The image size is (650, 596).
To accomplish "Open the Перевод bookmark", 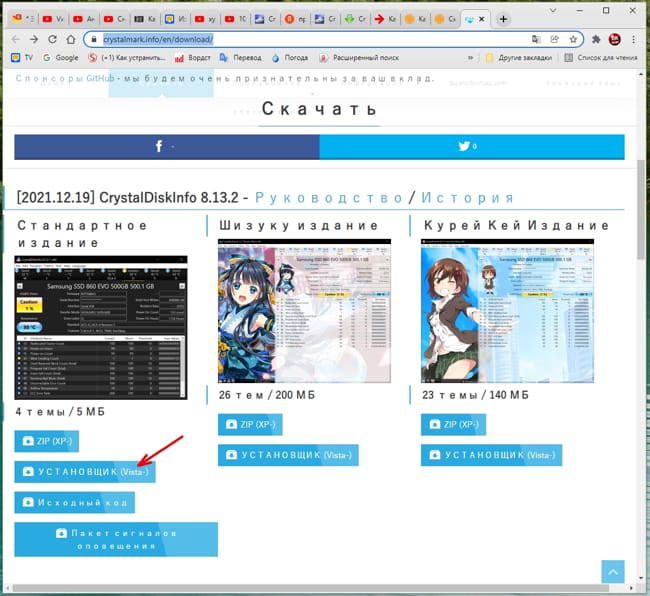I will point(240,58).
